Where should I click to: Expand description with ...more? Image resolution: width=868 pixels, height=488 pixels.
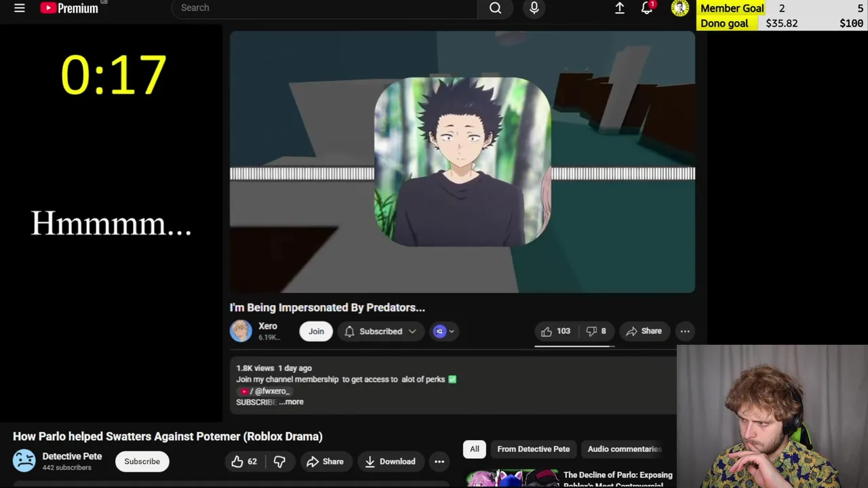[291, 402]
